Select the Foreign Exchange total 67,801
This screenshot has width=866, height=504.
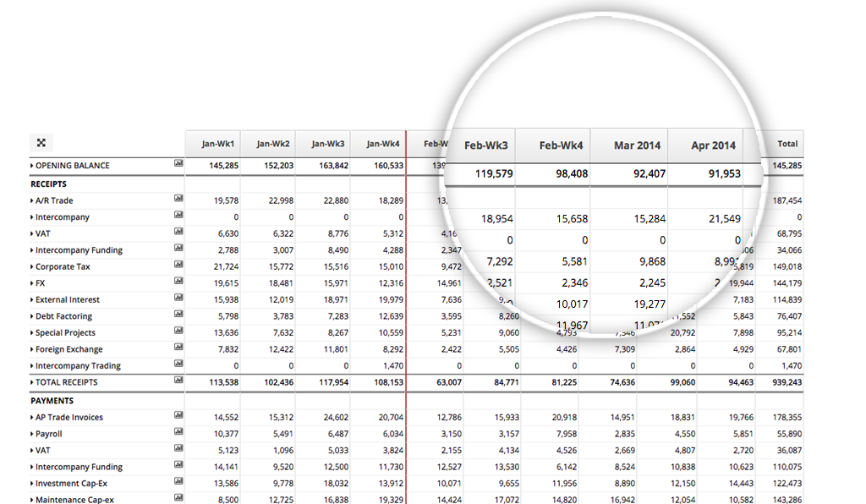(x=789, y=350)
